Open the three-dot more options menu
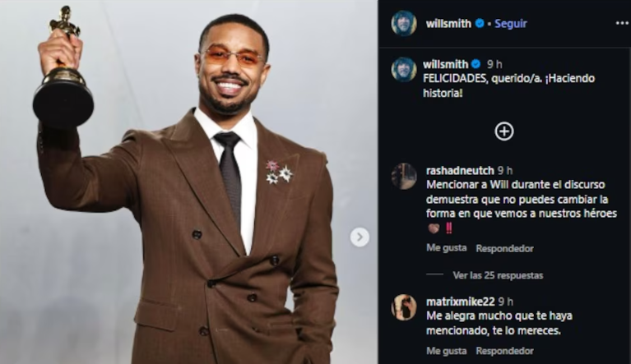Screen dimensions: 631x364 click(622, 23)
